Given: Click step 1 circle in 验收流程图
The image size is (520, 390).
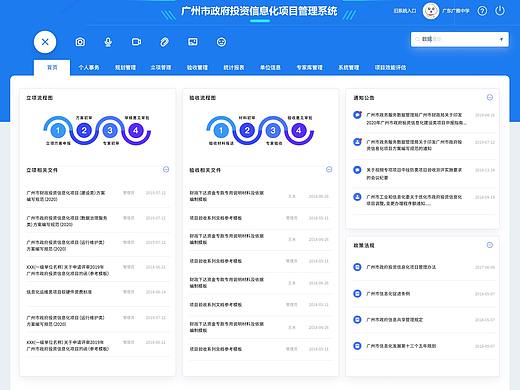Looking at the screenshot, I should pyautogui.click(x=221, y=130).
